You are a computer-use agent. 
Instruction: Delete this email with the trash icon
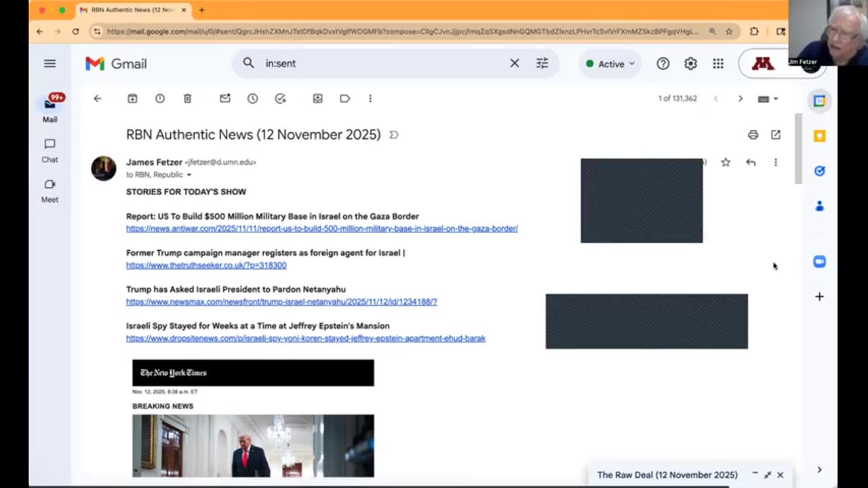188,98
